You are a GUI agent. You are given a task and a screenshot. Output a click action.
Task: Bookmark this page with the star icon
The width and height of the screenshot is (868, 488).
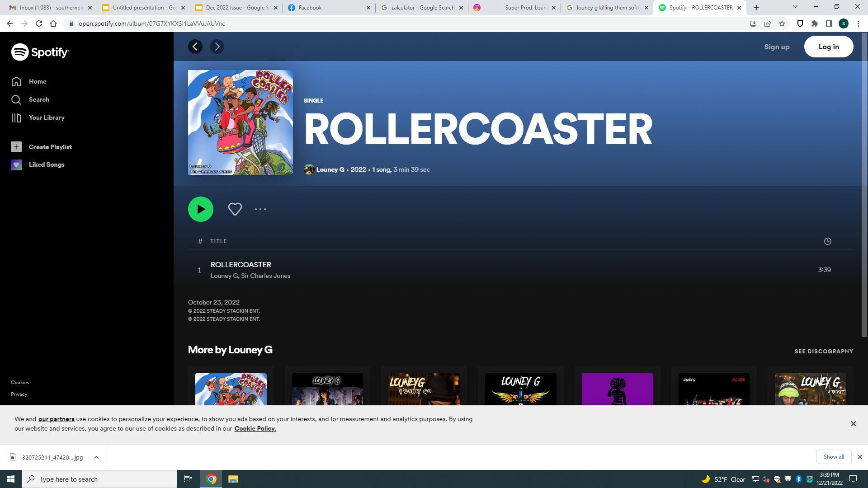click(x=782, y=23)
